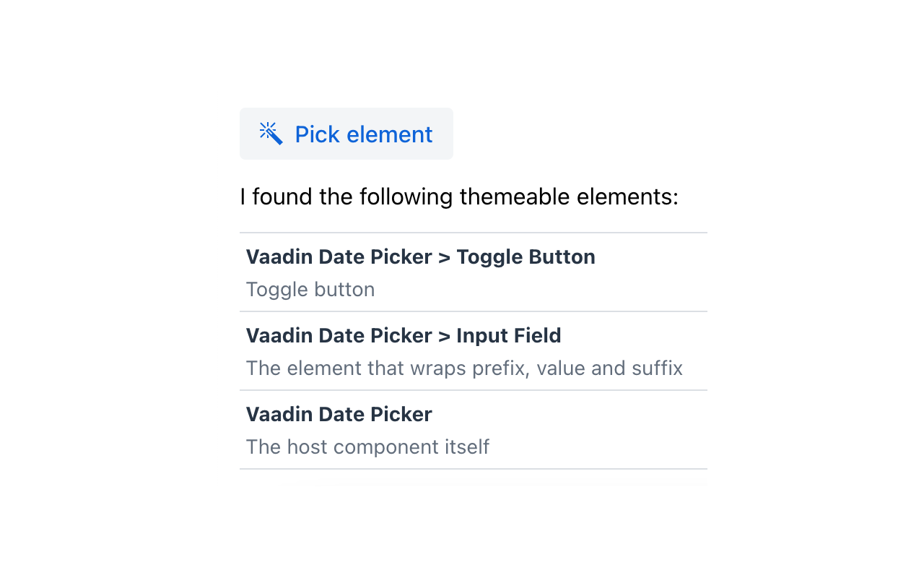Image resolution: width=924 pixels, height=578 pixels.
Task: Select the 'Vaadin Date Picker > Toggle Button' entry
Action: [x=473, y=272]
